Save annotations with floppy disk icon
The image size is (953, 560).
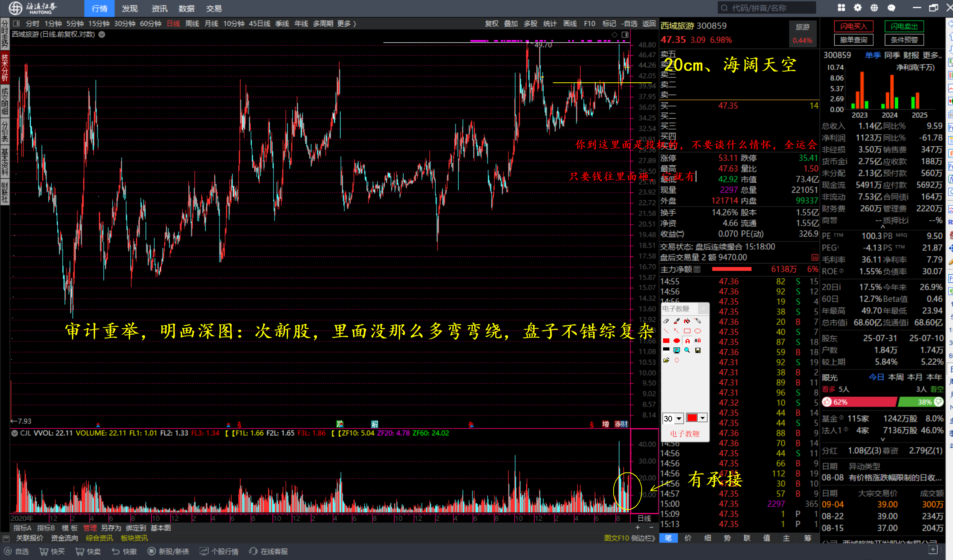click(698, 350)
